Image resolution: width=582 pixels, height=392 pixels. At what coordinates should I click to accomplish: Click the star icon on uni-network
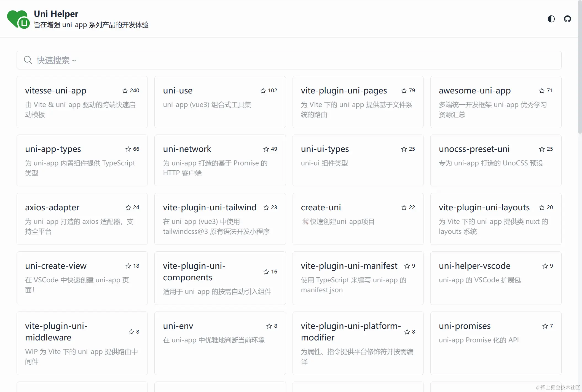click(x=266, y=149)
